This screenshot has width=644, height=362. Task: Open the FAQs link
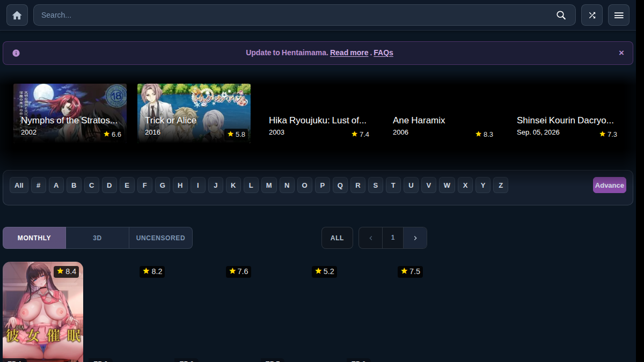pyautogui.click(x=384, y=53)
